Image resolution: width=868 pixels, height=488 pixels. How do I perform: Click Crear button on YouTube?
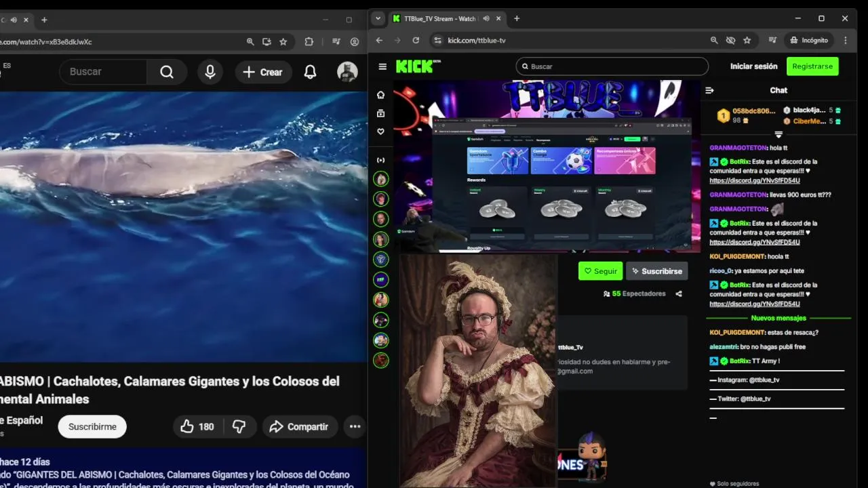[263, 72]
